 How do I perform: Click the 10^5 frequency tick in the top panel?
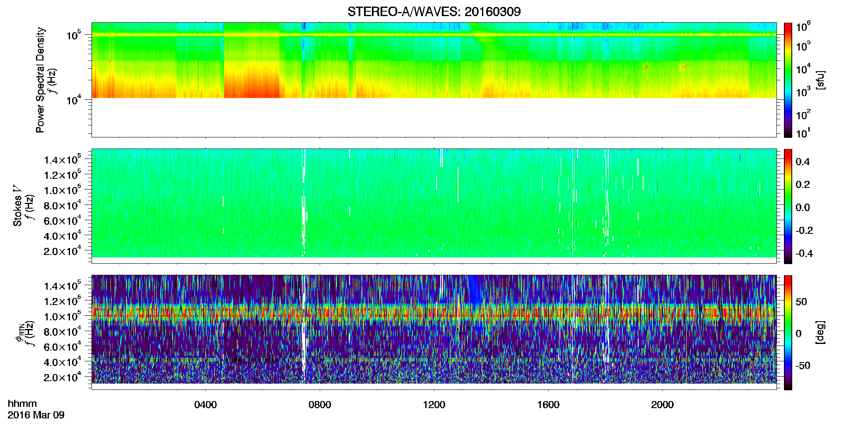(x=73, y=35)
